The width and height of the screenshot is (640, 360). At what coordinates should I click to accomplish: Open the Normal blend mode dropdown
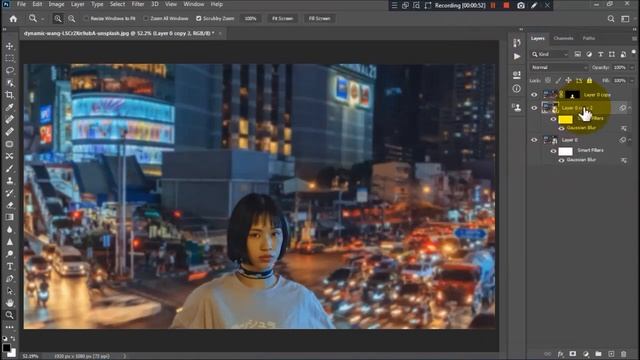(559, 67)
